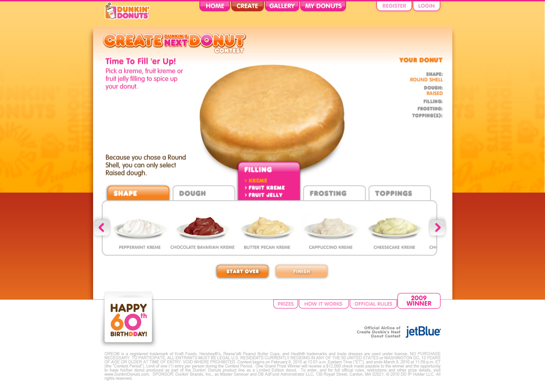Open the Gallery page
The height and width of the screenshot is (392, 545).
(282, 6)
